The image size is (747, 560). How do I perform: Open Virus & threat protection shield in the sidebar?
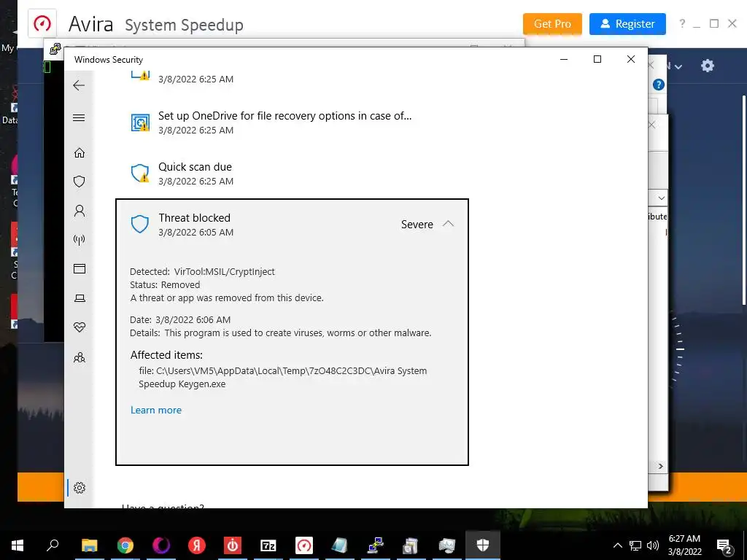pos(80,182)
